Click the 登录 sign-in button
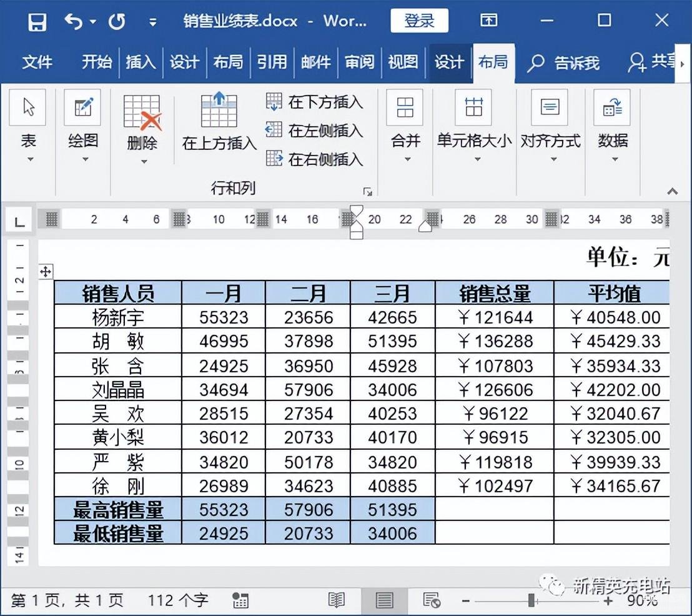692x616 pixels. (419, 21)
